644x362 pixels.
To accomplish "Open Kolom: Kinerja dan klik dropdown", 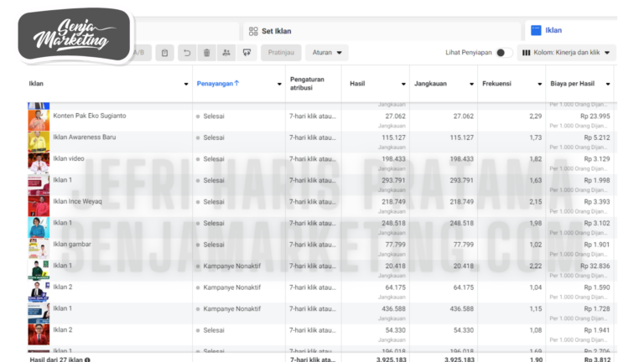I will coord(567,53).
